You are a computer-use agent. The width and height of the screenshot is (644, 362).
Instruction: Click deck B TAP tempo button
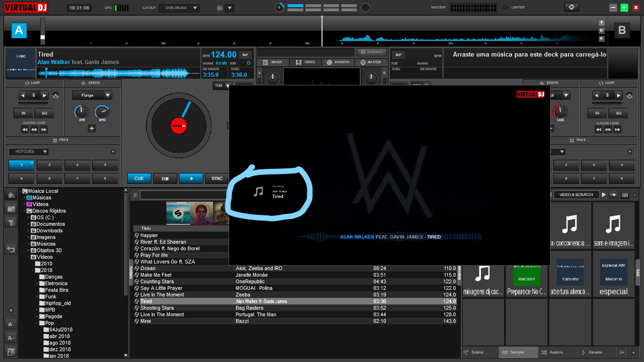tap(398, 55)
